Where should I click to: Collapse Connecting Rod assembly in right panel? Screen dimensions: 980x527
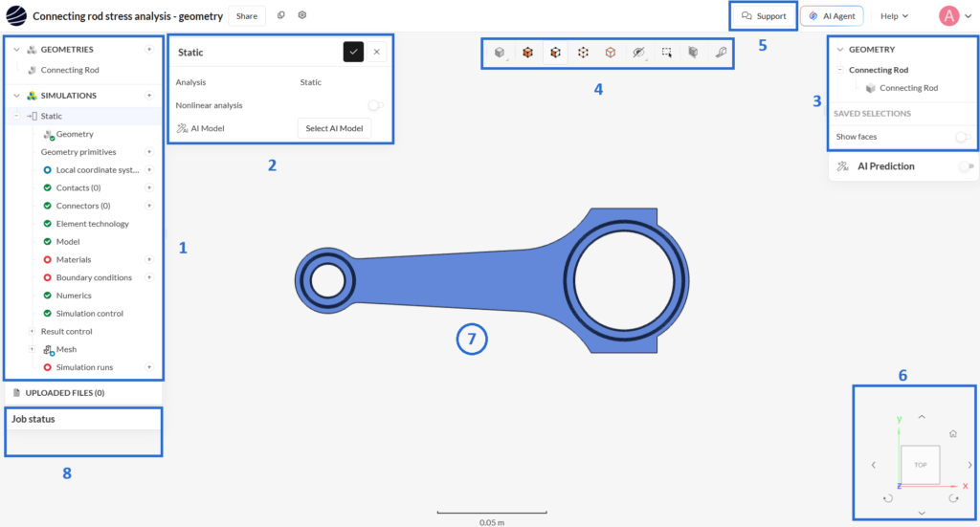[x=840, y=70]
